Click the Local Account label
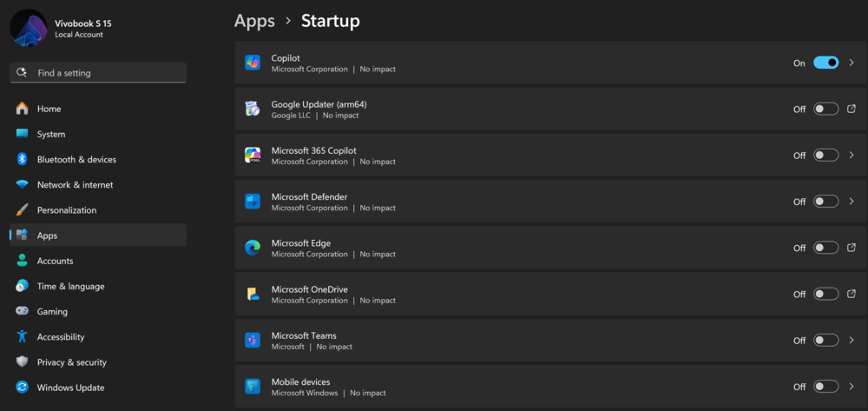868x411 pixels. tap(79, 35)
